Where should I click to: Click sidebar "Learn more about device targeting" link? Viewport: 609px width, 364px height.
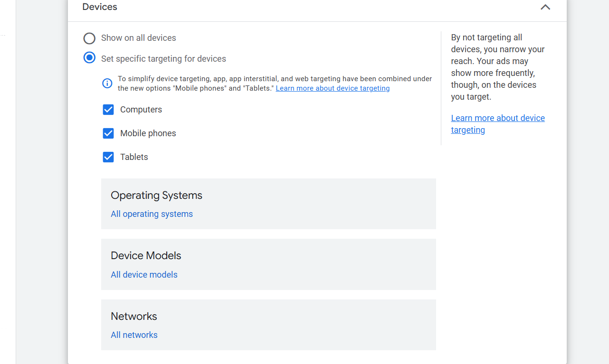click(x=497, y=124)
